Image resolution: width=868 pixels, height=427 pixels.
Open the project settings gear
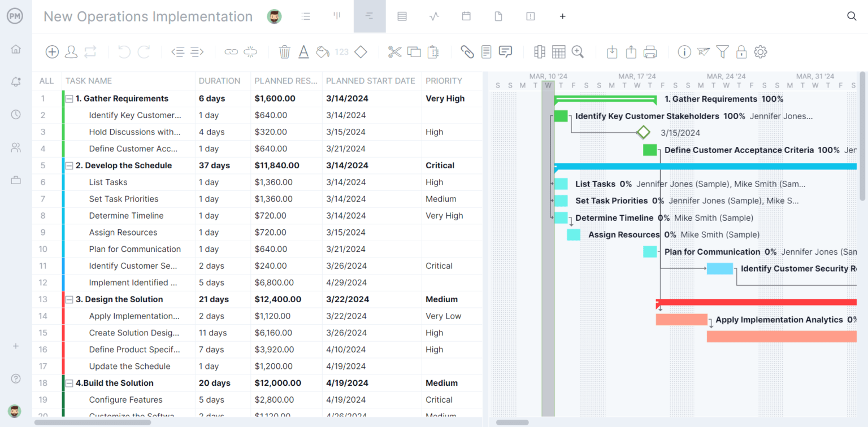click(x=761, y=51)
